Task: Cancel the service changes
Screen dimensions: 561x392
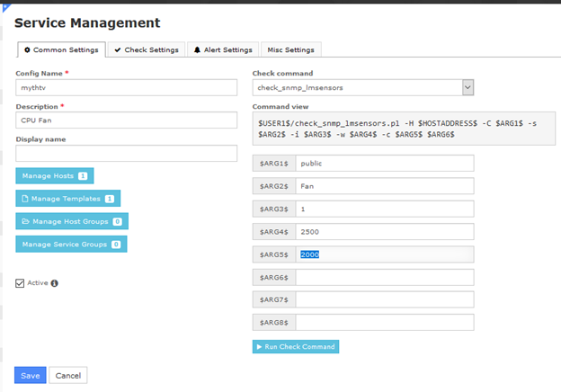Action: tap(67, 375)
